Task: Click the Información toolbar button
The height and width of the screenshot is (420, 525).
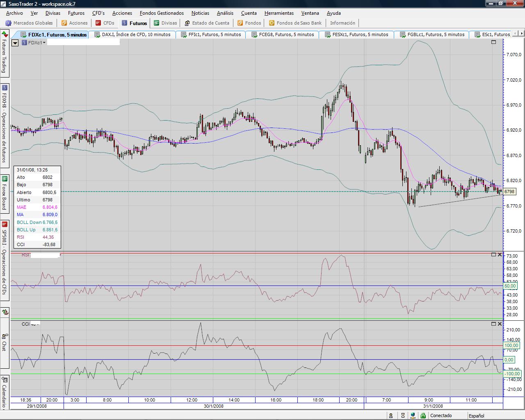Action: click(x=342, y=23)
